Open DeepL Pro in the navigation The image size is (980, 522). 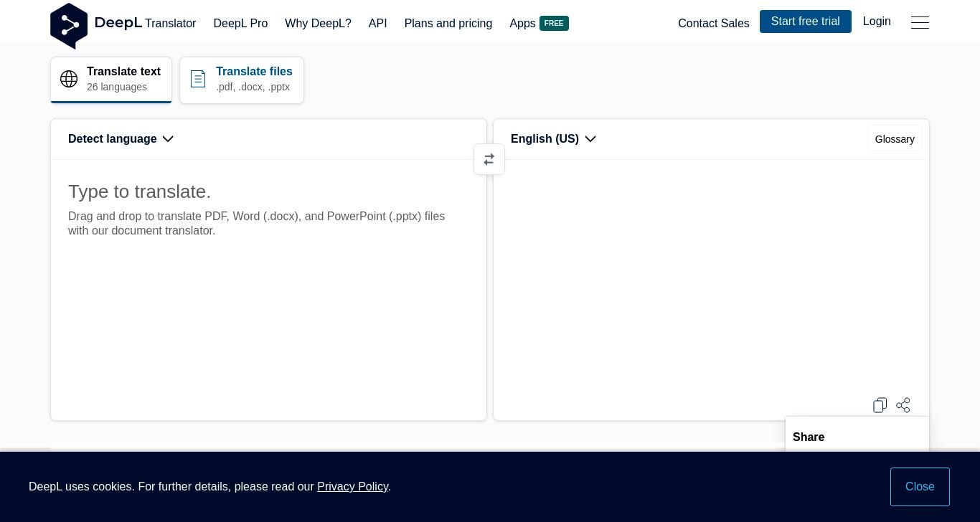pyautogui.click(x=240, y=24)
